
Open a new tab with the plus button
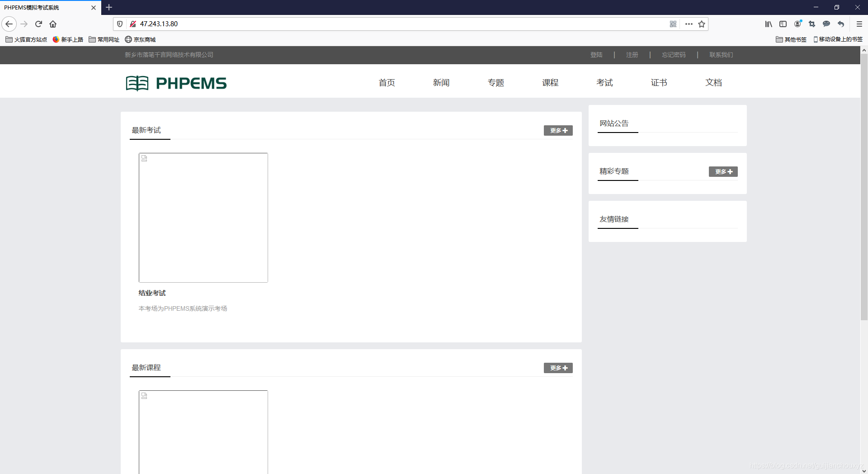pyautogui.click(x=109, y=7)
